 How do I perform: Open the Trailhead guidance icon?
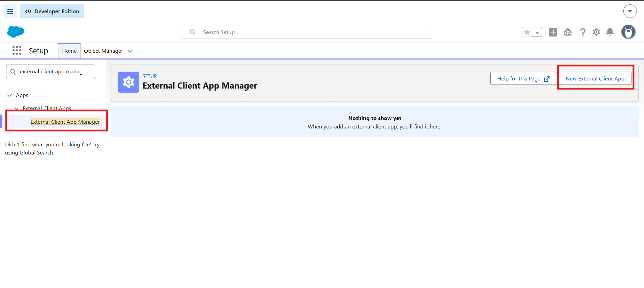coord(568,32)
